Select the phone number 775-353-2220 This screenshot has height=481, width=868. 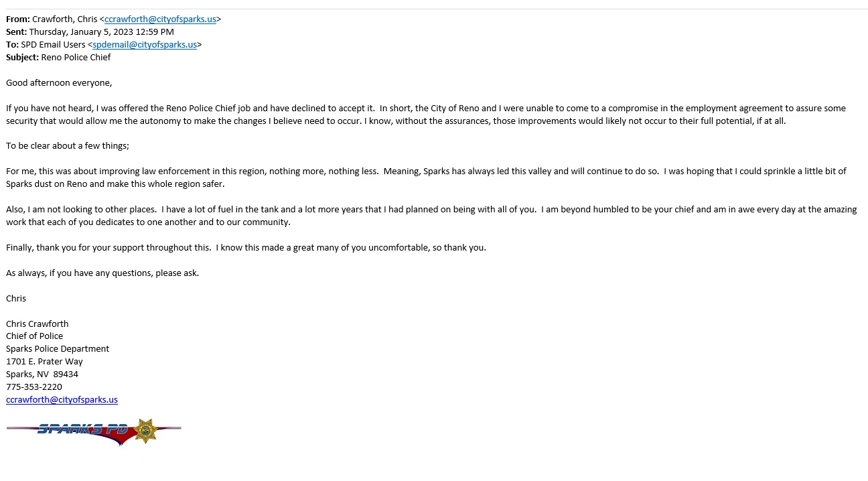click(34, 387)
